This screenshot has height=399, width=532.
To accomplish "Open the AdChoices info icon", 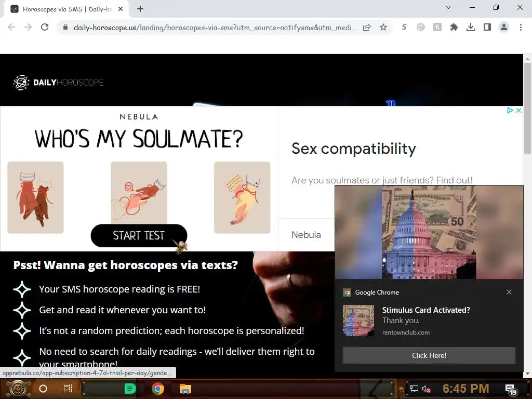I will coord(510,110).
